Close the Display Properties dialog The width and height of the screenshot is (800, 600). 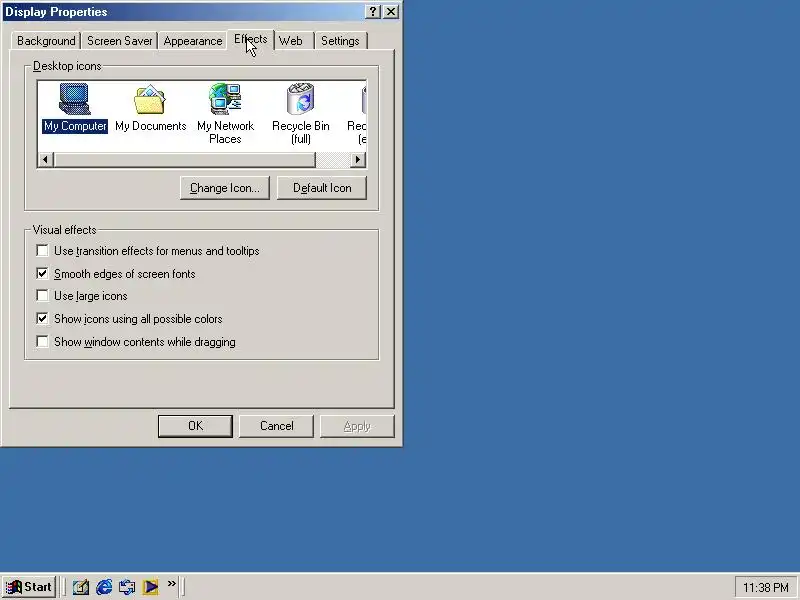(391, 11)
